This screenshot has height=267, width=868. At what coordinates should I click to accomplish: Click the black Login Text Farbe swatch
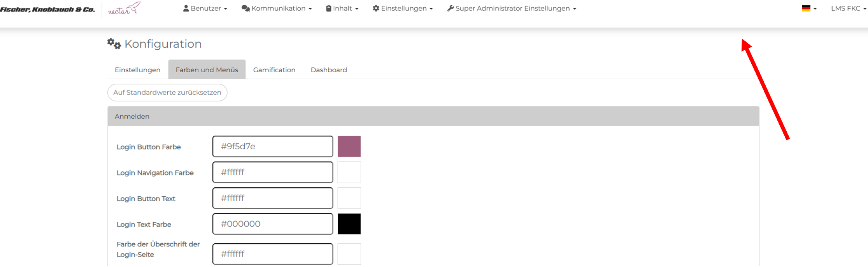[349, 224]
